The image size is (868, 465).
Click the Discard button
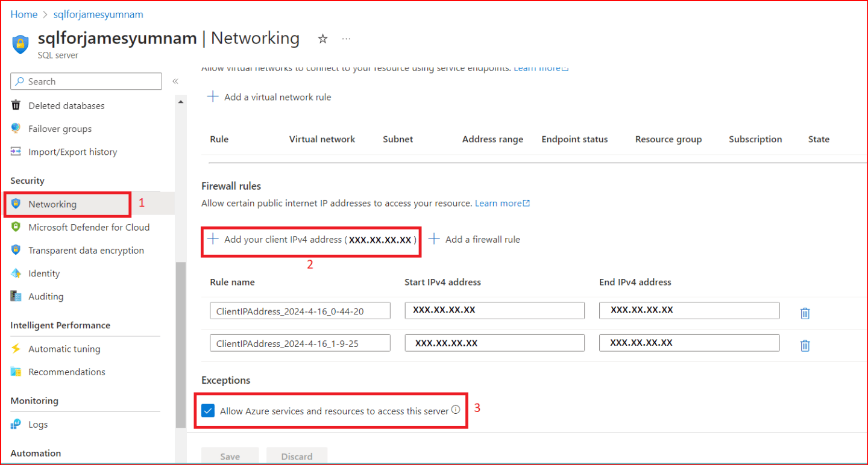297,456
